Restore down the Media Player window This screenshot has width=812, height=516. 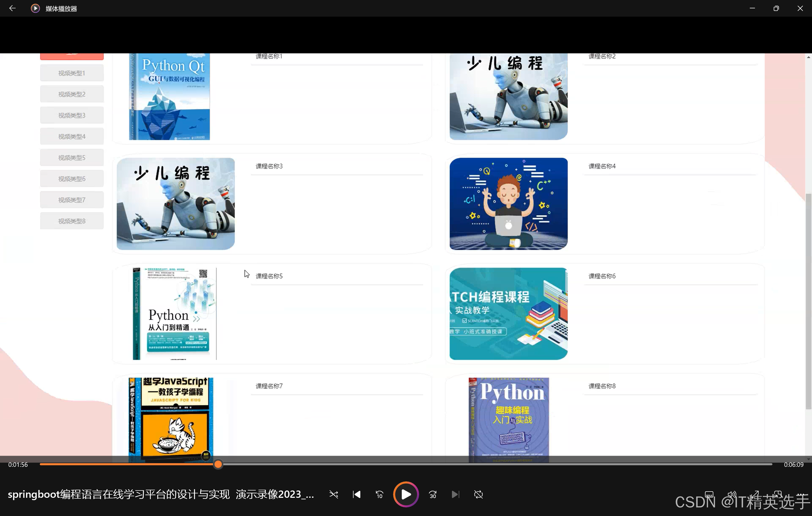click(x=776, y=8)
